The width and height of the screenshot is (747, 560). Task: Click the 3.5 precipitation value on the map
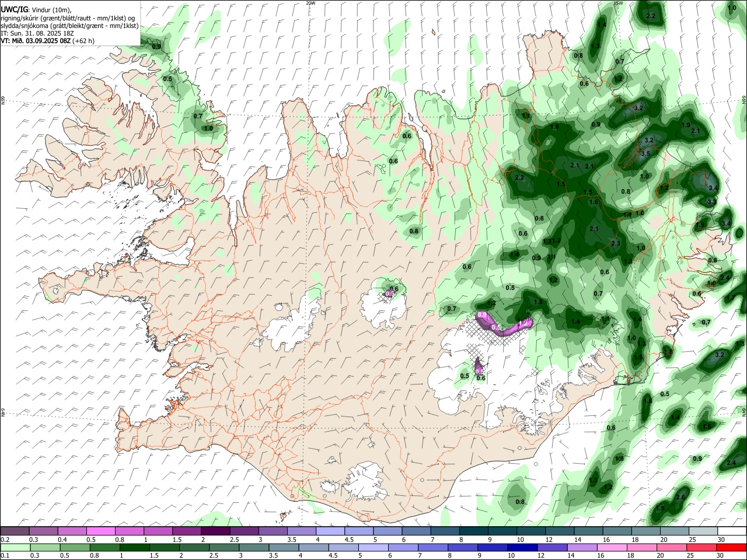pyautogui.click(x=645, y=154)
